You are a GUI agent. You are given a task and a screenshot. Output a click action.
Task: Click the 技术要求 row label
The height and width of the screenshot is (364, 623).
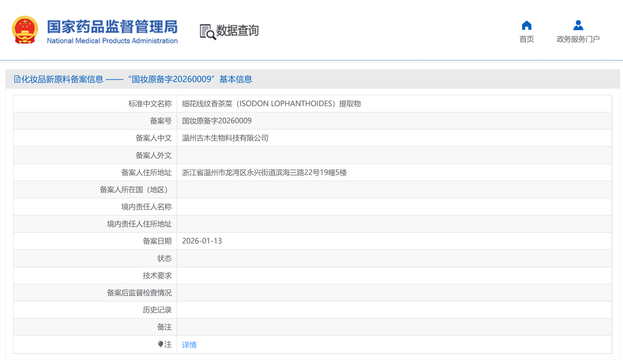(x=157, y=276)
